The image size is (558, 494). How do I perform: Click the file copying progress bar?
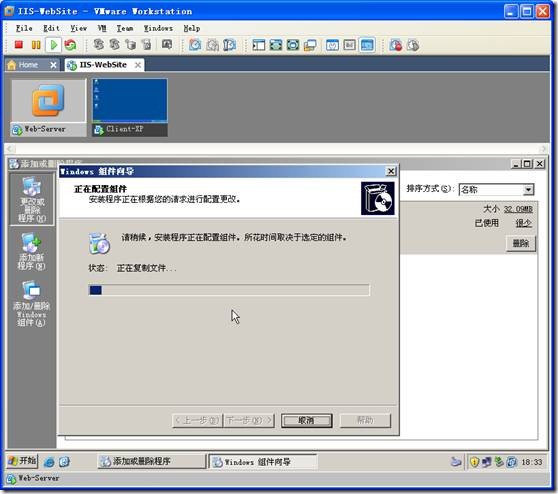pyautogui.click(x=229, y=290)
